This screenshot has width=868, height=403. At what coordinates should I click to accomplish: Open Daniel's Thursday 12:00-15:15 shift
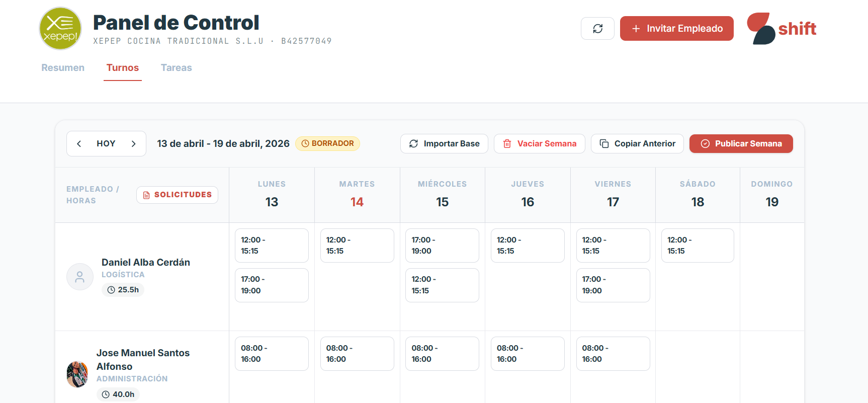pyautogui.click(x=528, y=246)
